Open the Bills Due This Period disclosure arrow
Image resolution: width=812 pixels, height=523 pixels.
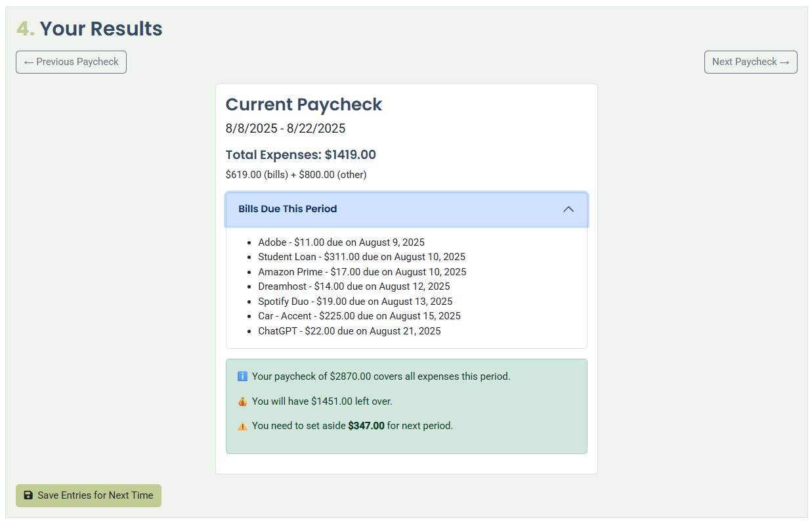click(568, 209)
